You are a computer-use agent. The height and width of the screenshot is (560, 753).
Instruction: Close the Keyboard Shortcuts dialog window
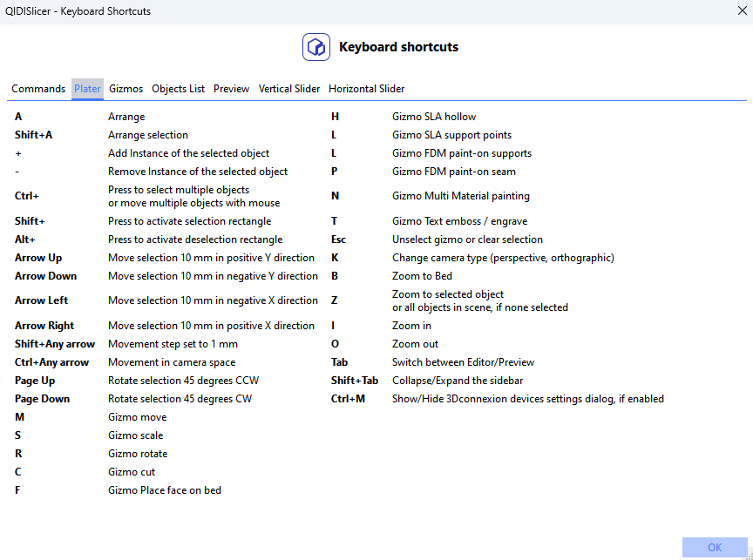tap(742, 10)
